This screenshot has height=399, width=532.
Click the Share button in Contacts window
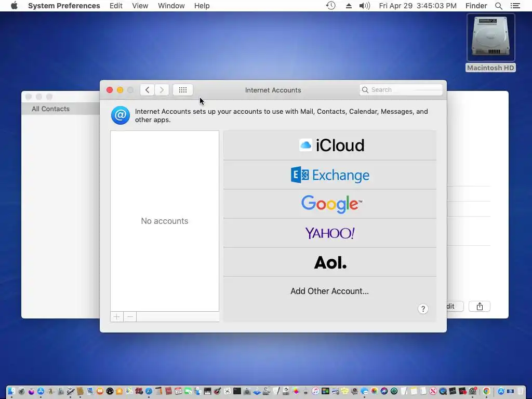(x=480, y=307)
